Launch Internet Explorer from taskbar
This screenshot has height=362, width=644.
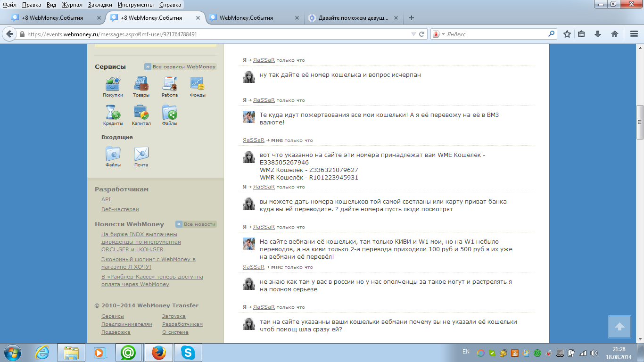(42, 353)
